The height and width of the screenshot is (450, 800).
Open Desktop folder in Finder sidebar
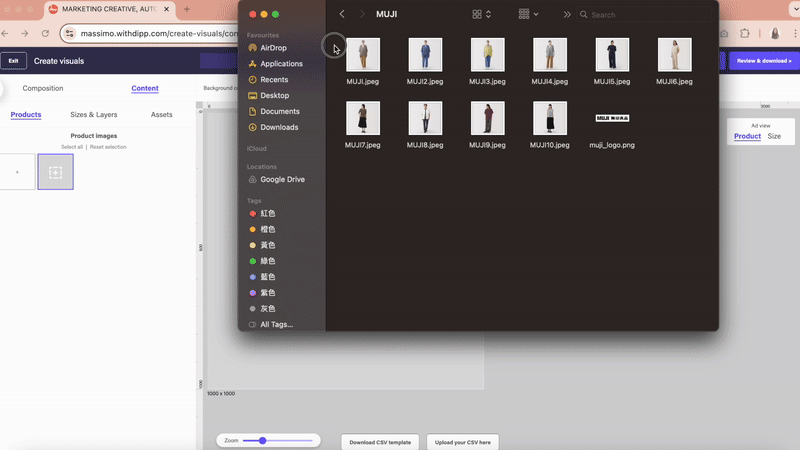(x=269, y=95)
